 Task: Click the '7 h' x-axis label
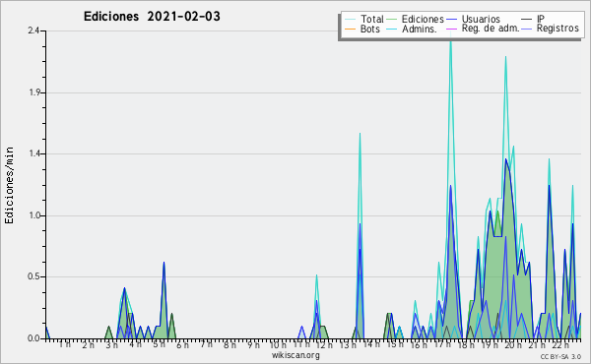pyautogui.click(x=206, y=344)
